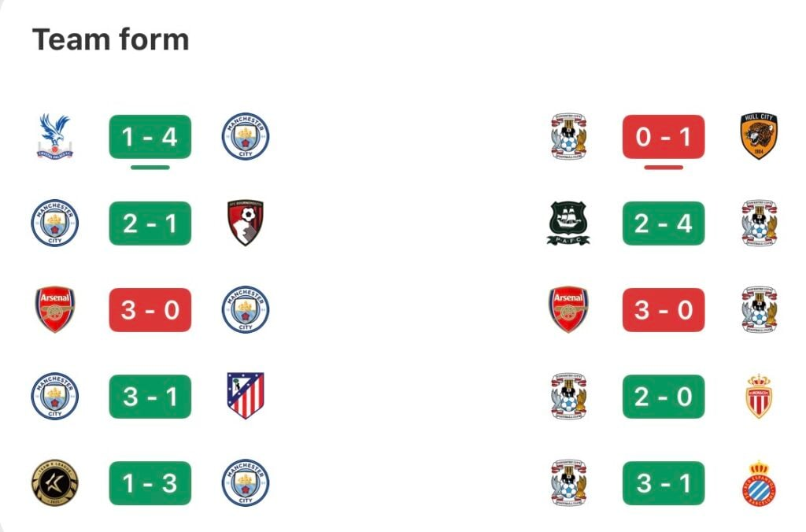Select the Atletico Madrid crest
The width and height of the screenshot is (806, 532).
pyautogui.click(x=246, y=396)
